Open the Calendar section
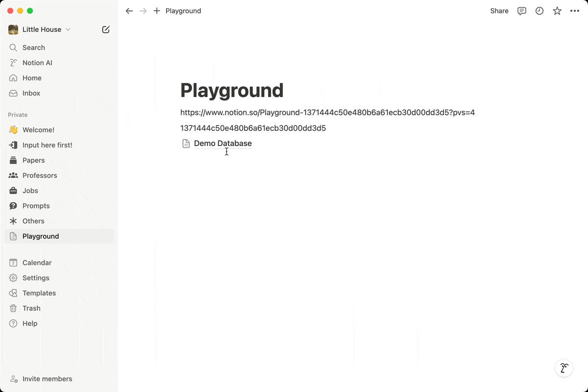This screenshot has width=588, height=392. [36, 263]
